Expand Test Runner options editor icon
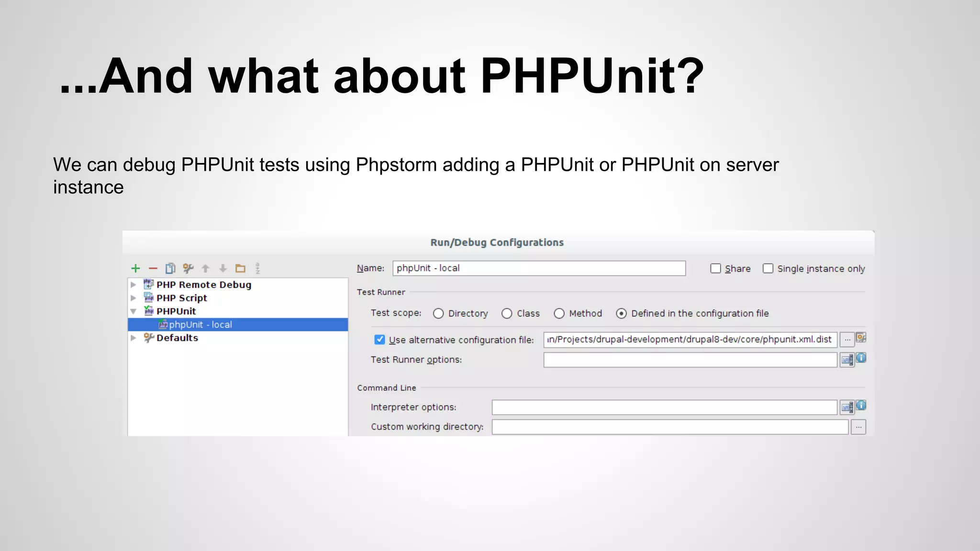Viewport: 980px width, 551px height. pos(847,360)
